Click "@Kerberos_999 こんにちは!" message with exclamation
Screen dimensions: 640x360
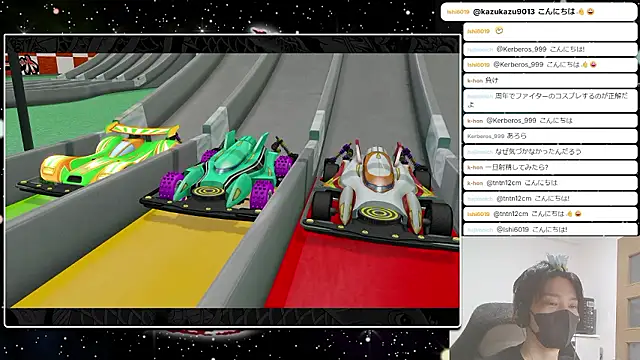550,49
